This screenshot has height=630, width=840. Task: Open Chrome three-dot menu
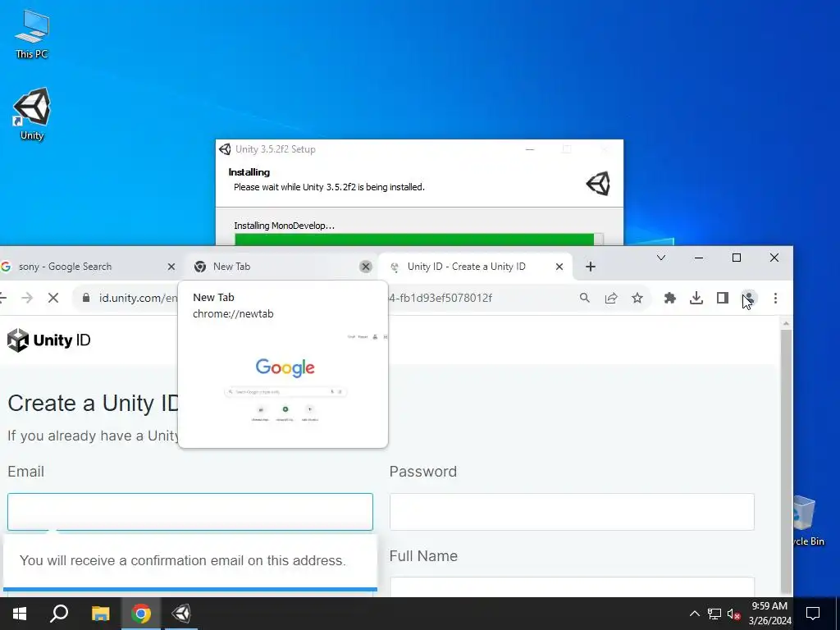775,298
